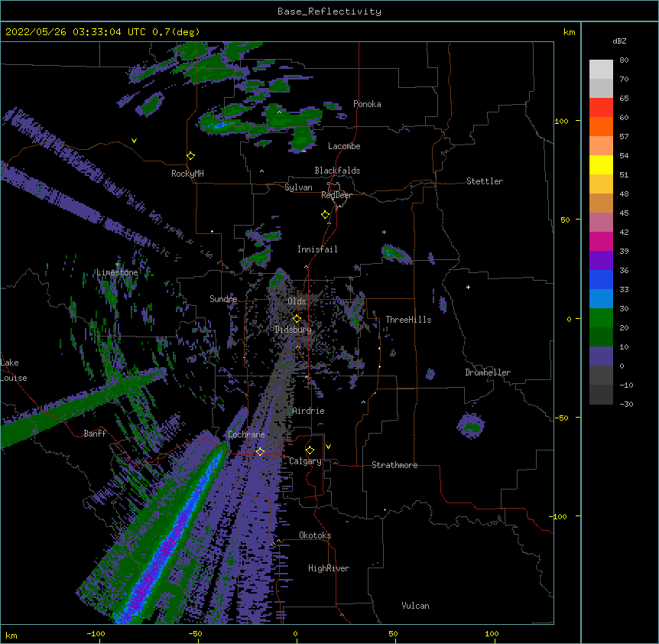
Task: Select the Cochrane label
Action: [246, 434]
